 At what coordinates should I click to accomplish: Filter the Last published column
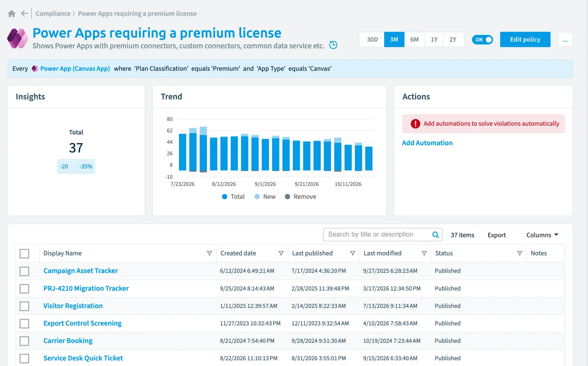(353, 253)
